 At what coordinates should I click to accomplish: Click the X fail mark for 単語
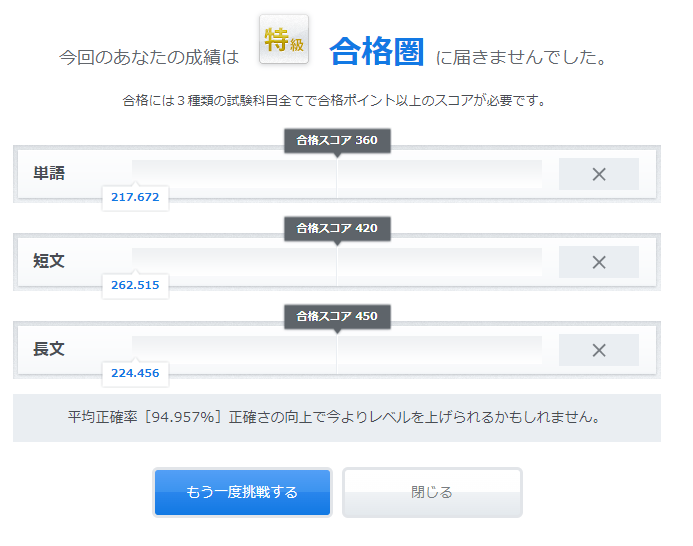(x=599, y=174)
